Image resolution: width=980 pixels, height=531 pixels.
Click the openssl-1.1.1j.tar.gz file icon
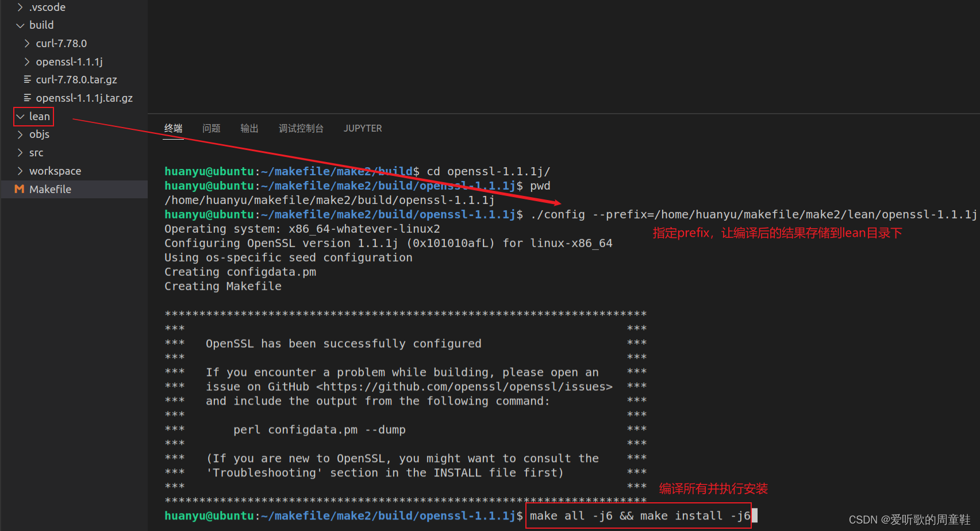(x=27, y=98)
